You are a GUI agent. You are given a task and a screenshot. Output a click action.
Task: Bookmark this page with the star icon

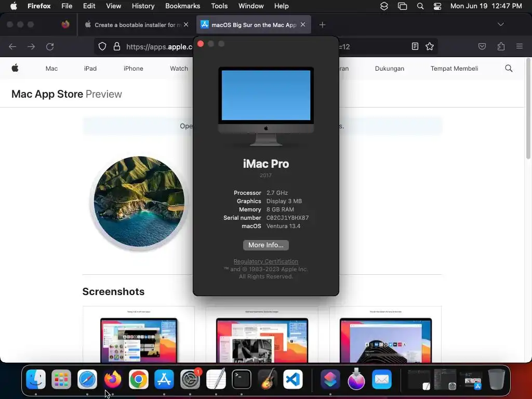click(430, 46)
